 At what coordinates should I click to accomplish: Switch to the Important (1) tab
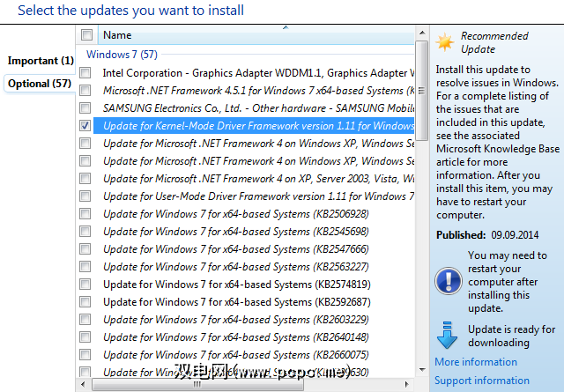[x=41, y=61]
